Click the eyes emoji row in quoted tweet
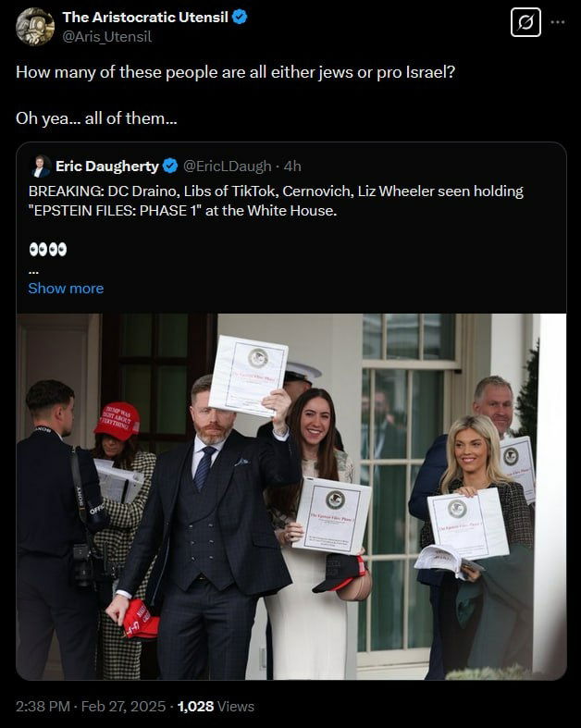This screenshot has width=581, height=728. coord(48,250)
